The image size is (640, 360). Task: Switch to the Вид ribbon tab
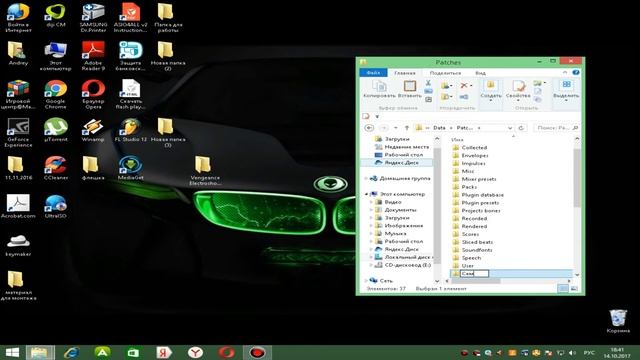[x=480, y=73]
